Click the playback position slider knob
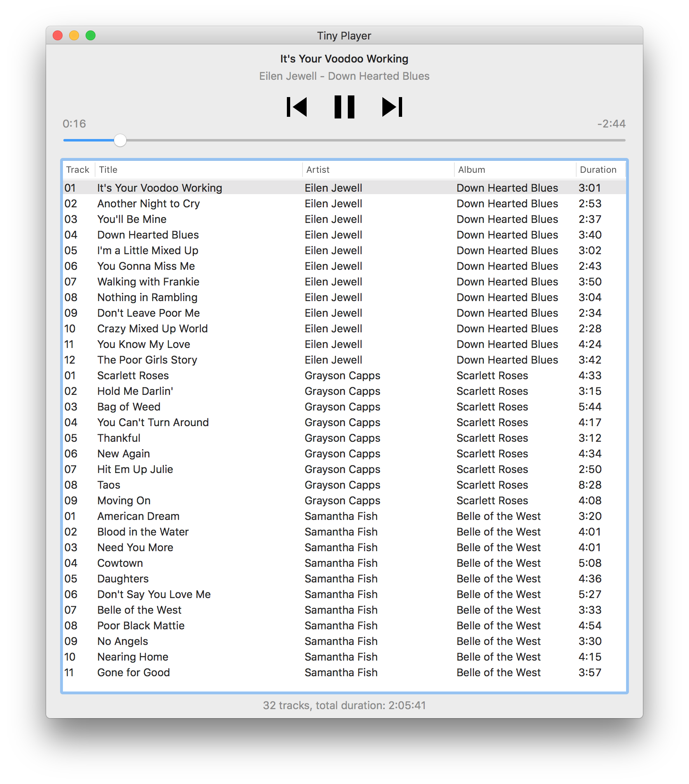 [x=120, y=140]
